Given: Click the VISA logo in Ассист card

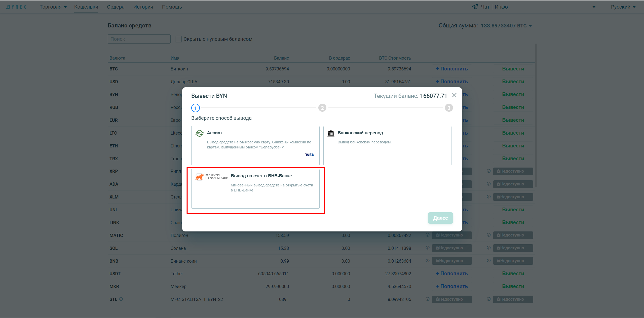Looking at the screenshot, I should pyautogui.click(x=309, y=155).
